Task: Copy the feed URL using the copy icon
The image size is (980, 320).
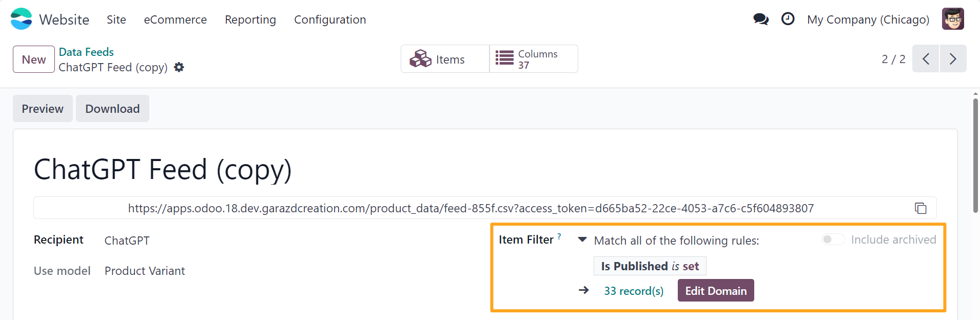Action: coord(921,208)
